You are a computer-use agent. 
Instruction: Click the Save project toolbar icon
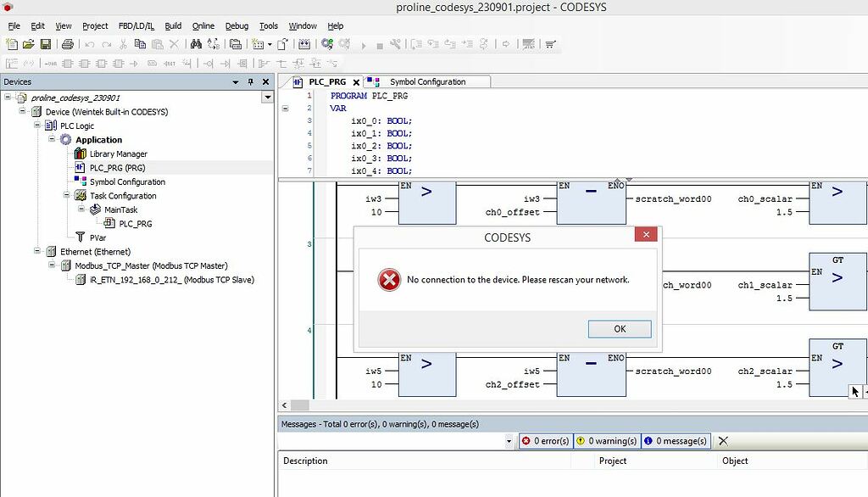(x=45, y=44)
